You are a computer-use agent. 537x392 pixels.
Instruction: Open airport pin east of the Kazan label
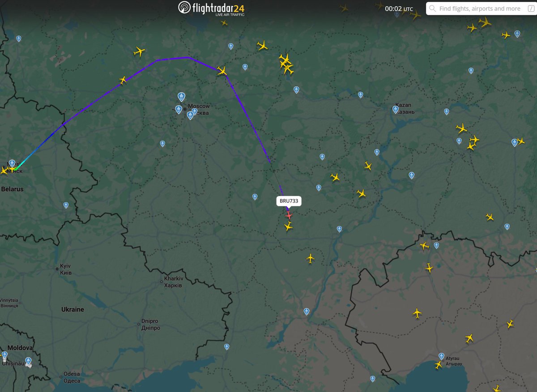pyautogui.click(x=447, y=112)
